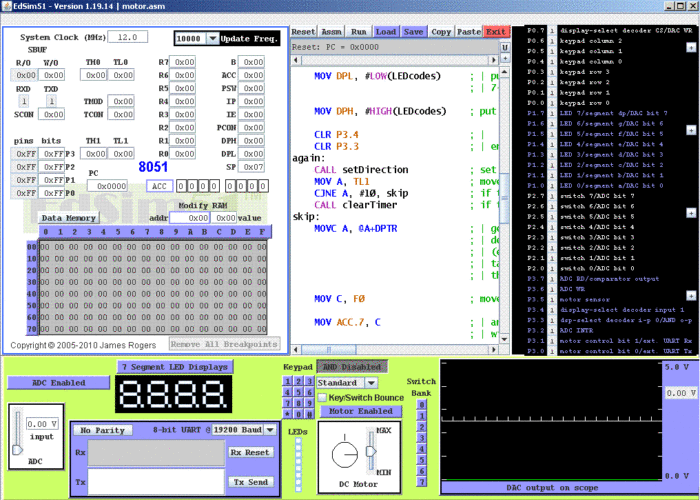Image resolution: width=700 pixels, height=500 pixels.
Task: Click the 'MOVC A, @A+DPTR' code line
Action: coord(356,229)
